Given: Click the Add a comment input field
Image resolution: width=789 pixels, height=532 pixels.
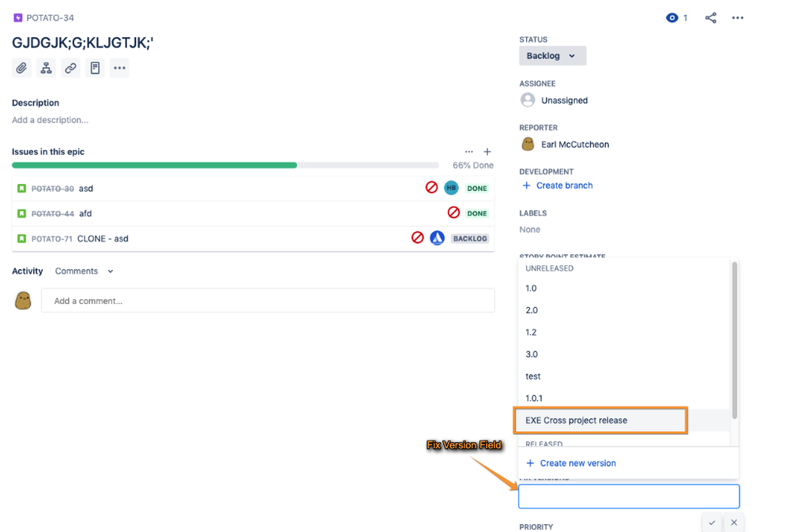Looking at the screenshot, I should 269,300.
